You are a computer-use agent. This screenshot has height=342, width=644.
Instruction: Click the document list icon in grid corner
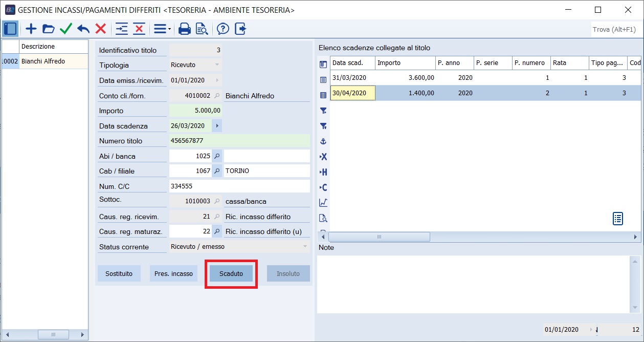point(618,219)
